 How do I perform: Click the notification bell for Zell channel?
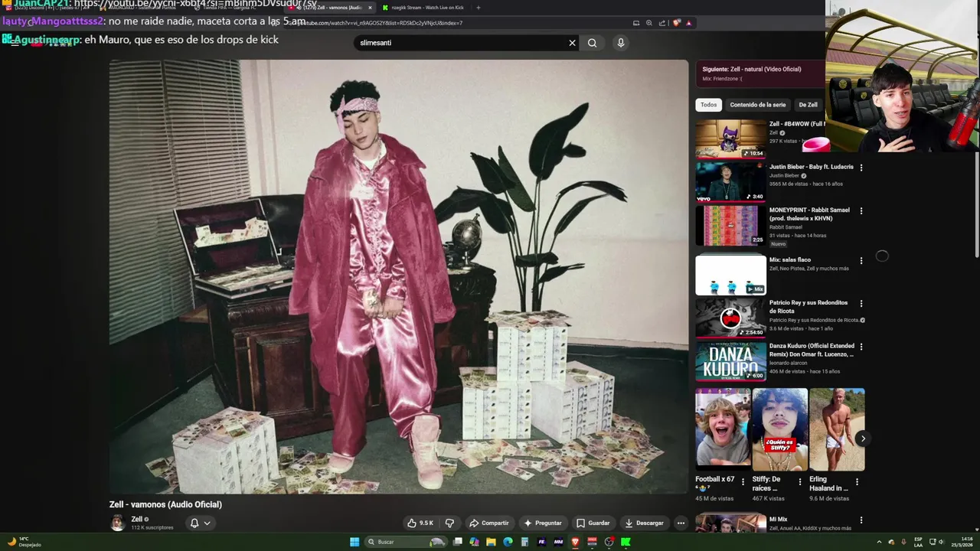coord(194,523)
